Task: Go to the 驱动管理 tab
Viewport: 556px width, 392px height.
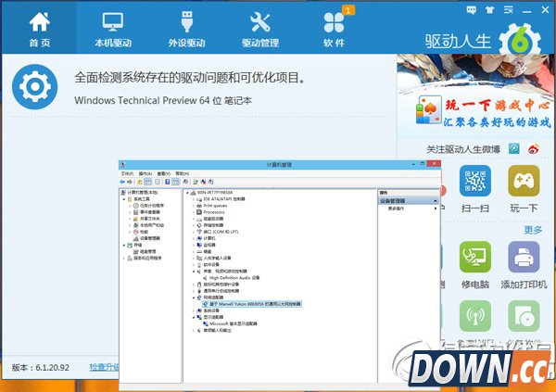Action: click(260, 29)
